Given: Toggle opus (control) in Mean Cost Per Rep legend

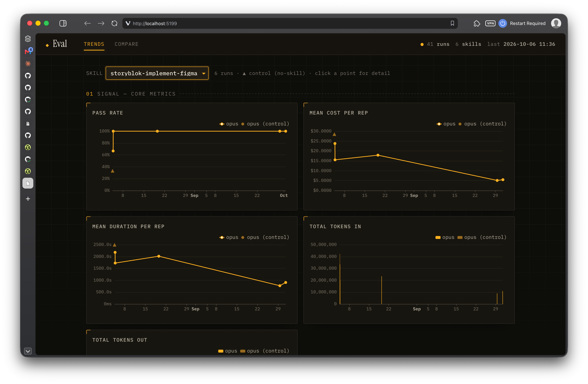Looking at the screenshot, I should point(482,124).
